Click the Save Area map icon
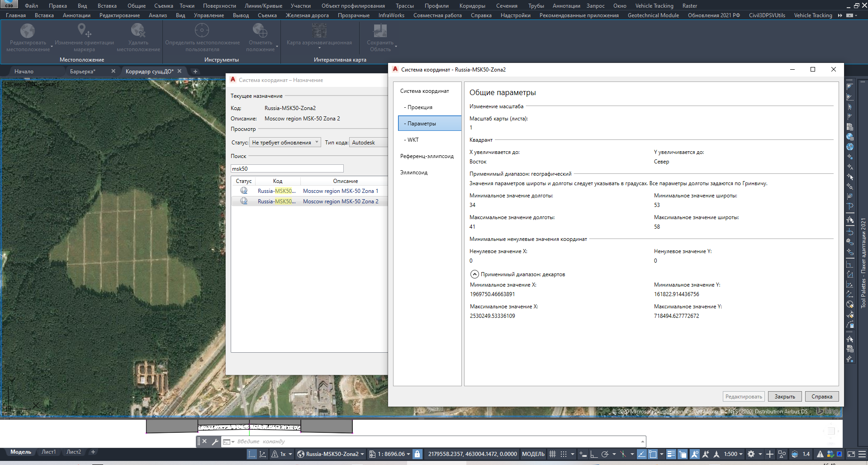 tap(379, 31)
